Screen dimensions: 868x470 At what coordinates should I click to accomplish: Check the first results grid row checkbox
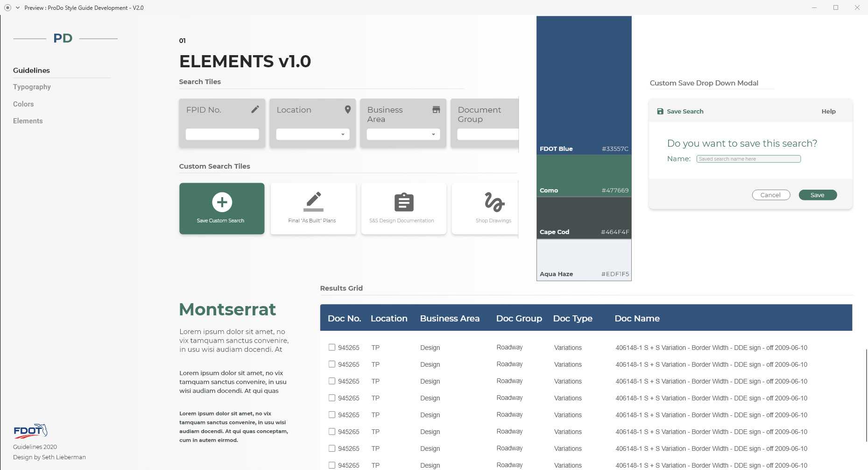click(x=332, y=347)
